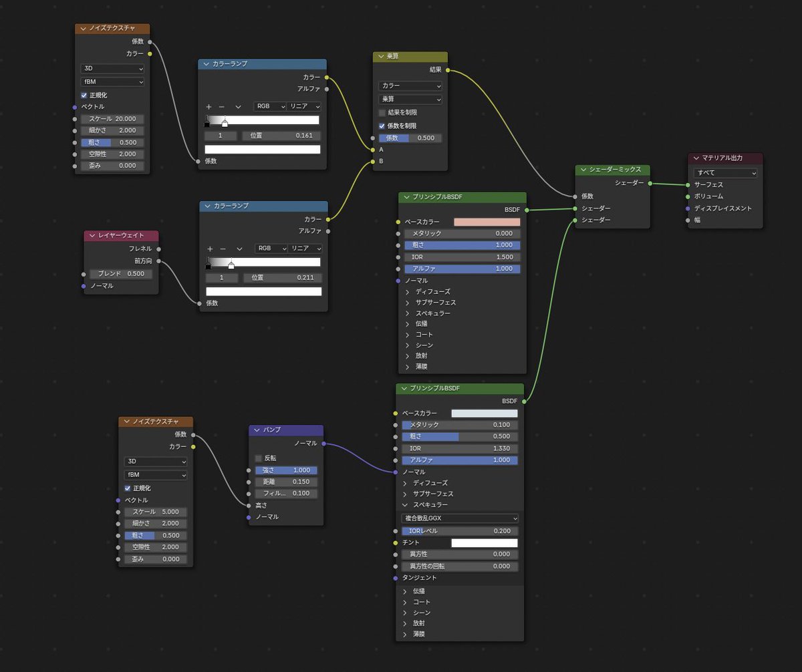Click IOR 1.330 field on Principled BSDF

[x=460, y=448]
